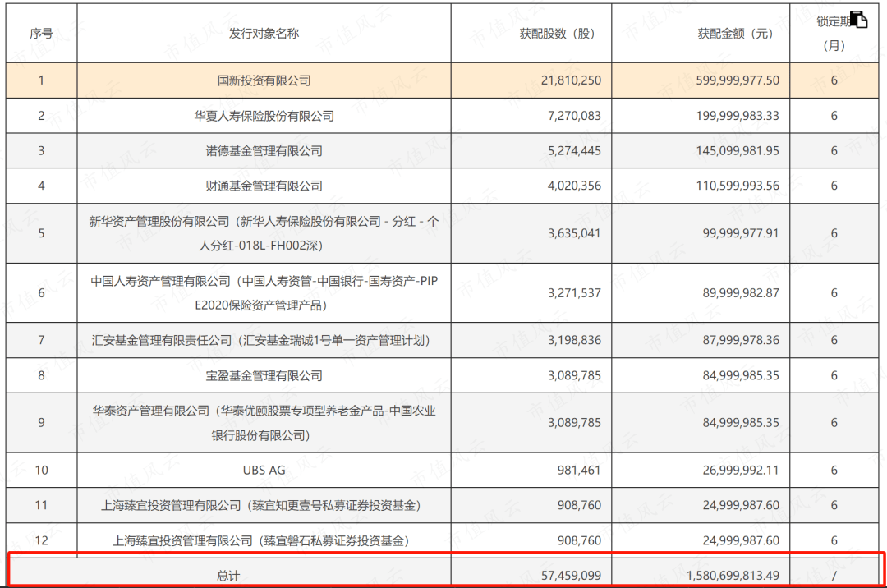Screen dimensions: 887x588
Task: Select 华夏人寿保险股份有限公司 in the name column
Action: [264, 116]
